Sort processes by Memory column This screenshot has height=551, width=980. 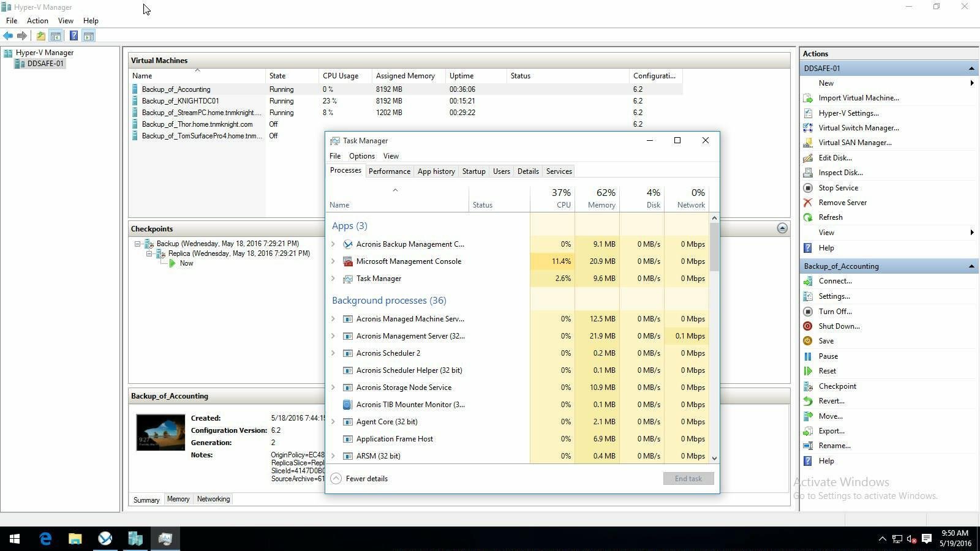point(597,198)
